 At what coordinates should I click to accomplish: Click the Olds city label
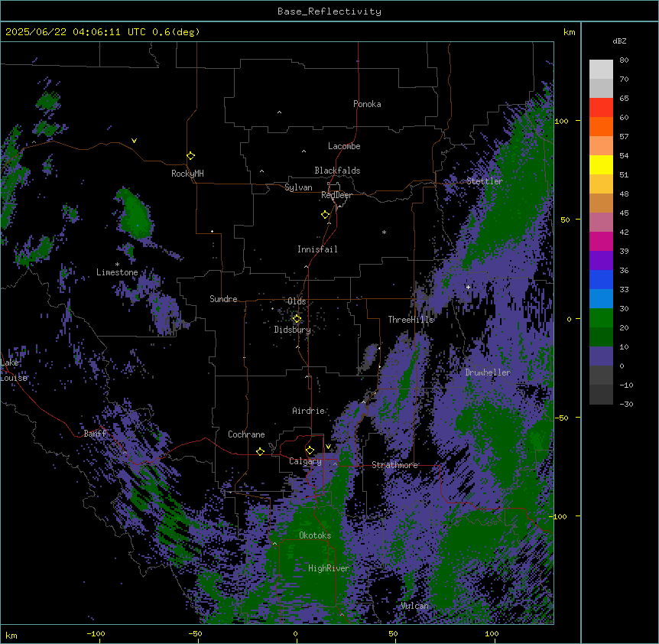tap(297, 301)
